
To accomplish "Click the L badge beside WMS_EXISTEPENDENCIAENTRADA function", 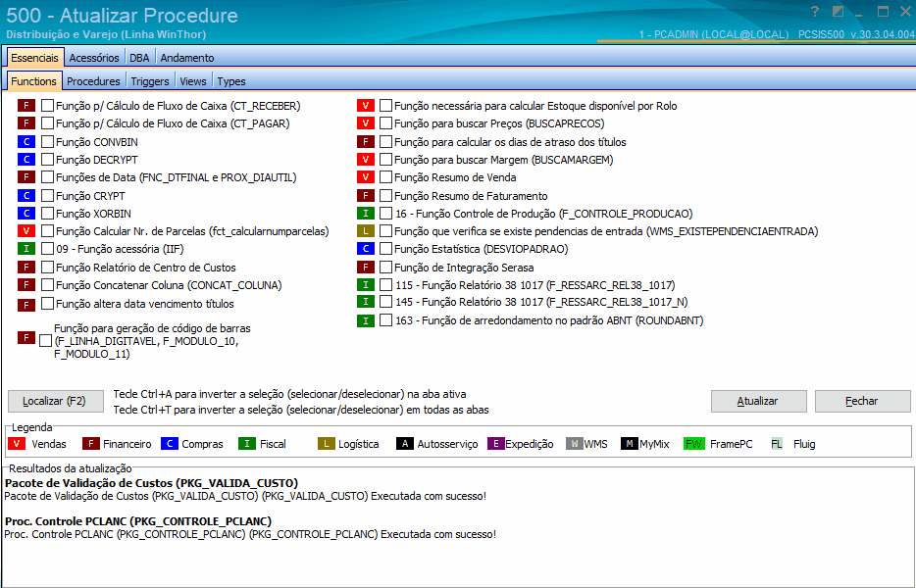I will point(366,231).
